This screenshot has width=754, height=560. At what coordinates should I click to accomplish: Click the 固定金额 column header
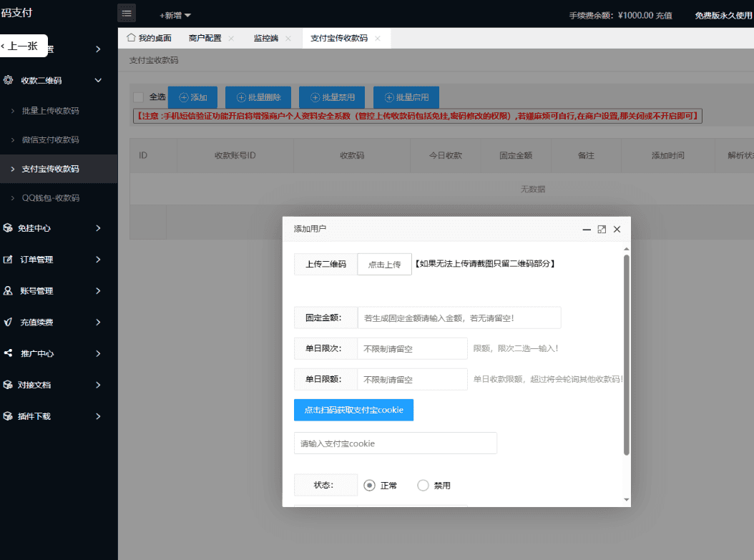click(516, 155)
